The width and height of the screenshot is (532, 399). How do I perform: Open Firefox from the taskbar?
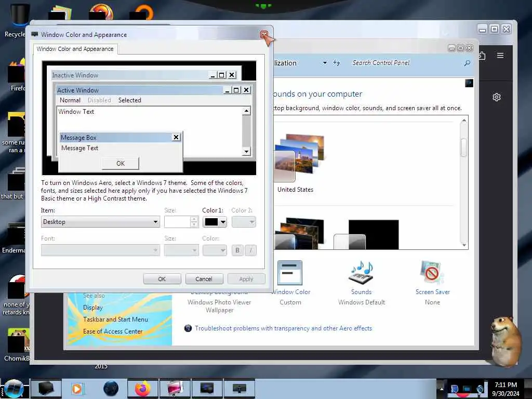click(143, 389)
